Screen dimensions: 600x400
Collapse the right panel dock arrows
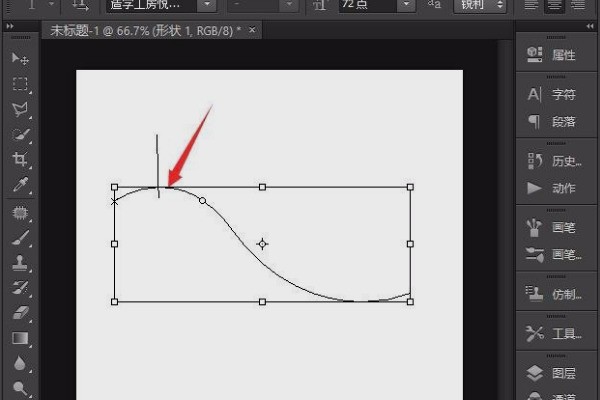pos(590,26)
